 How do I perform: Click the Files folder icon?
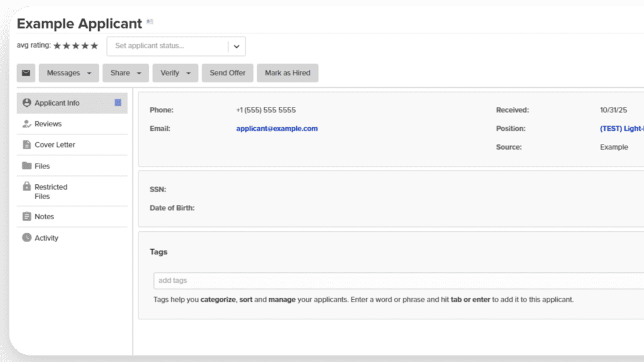(x=26, y=166)
